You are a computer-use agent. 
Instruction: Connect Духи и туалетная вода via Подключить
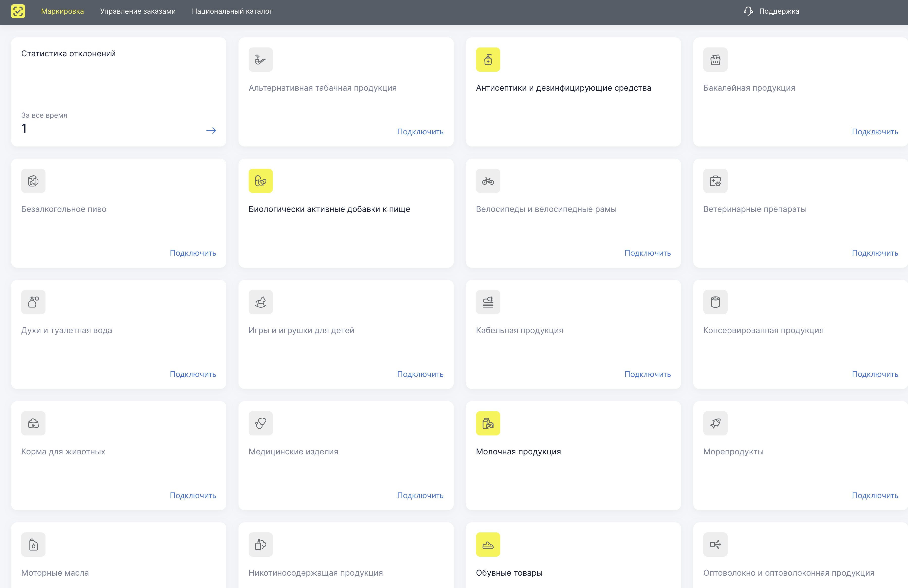click(x=193, y=374)
